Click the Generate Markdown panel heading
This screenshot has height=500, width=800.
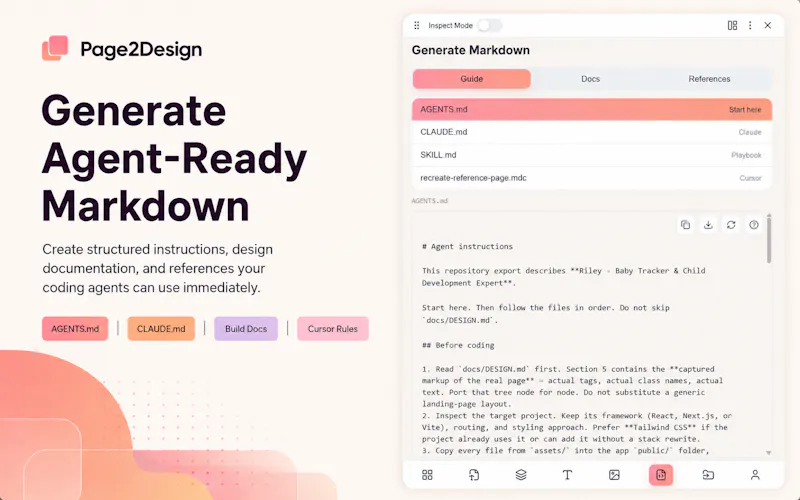(x=470, y=50)
